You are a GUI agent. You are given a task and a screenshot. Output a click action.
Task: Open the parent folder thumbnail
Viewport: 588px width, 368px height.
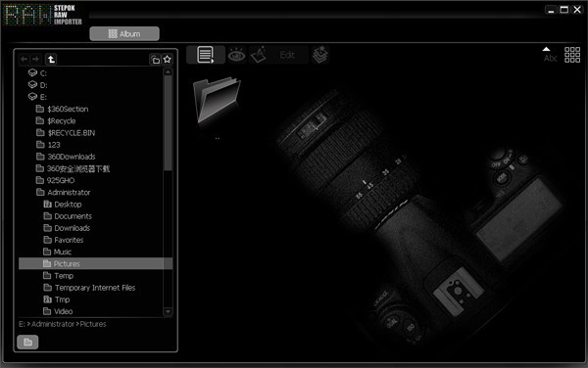(x=217, y=100)
